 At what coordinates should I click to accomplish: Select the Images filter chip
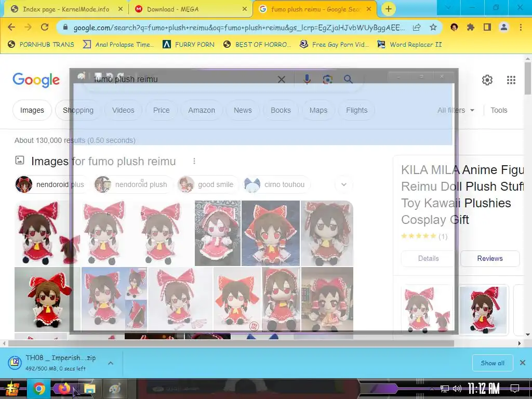[x=32, y=110]
